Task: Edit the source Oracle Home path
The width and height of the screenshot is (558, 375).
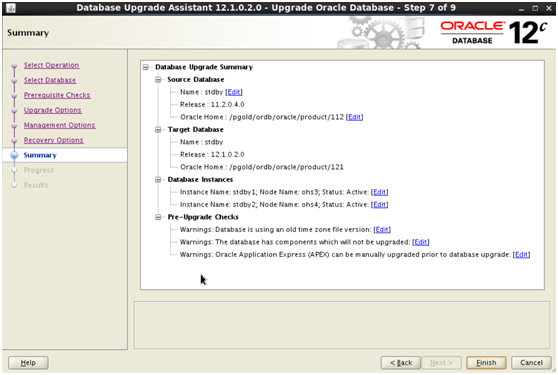Action: point(354,117)
